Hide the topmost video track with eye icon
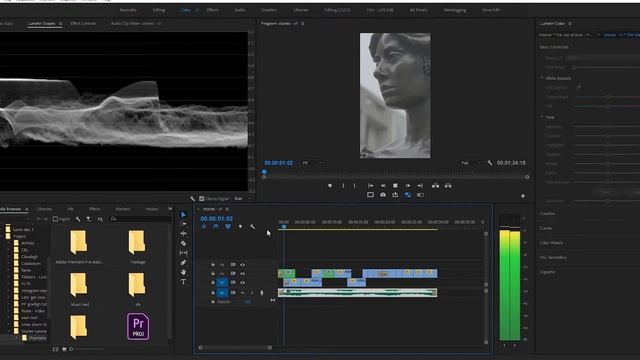 tap(242, 265)
